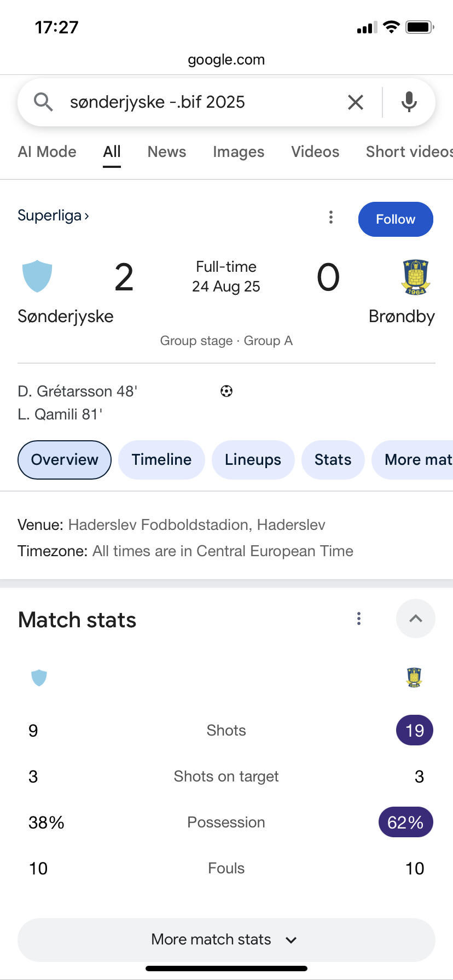Tap the Sønderjyske team crest in the scoreboard
The image size is (453, 980).
37,276
